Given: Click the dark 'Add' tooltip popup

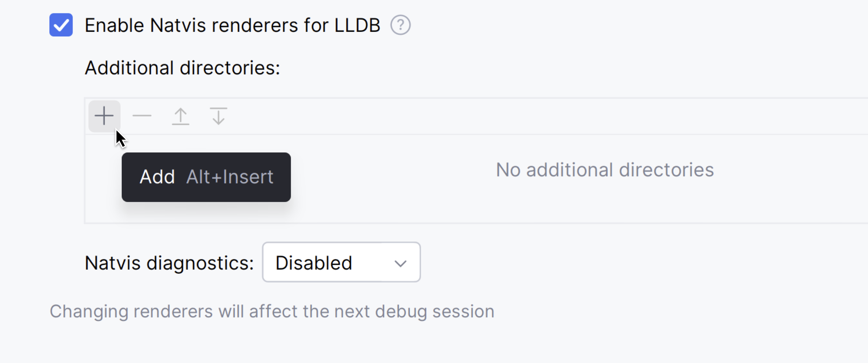Looking at the screenshot, I should click(206, 192).
